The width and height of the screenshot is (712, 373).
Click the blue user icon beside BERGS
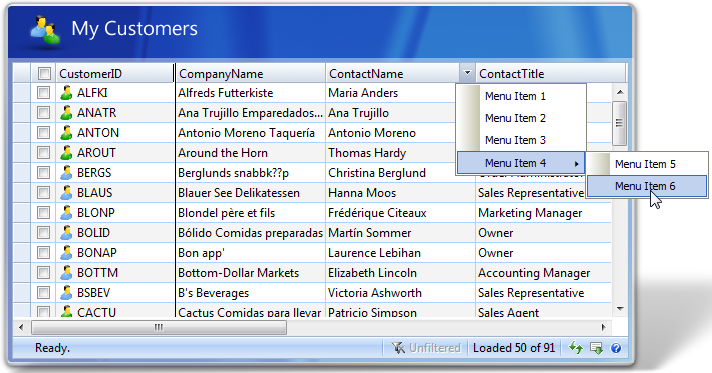66,173
